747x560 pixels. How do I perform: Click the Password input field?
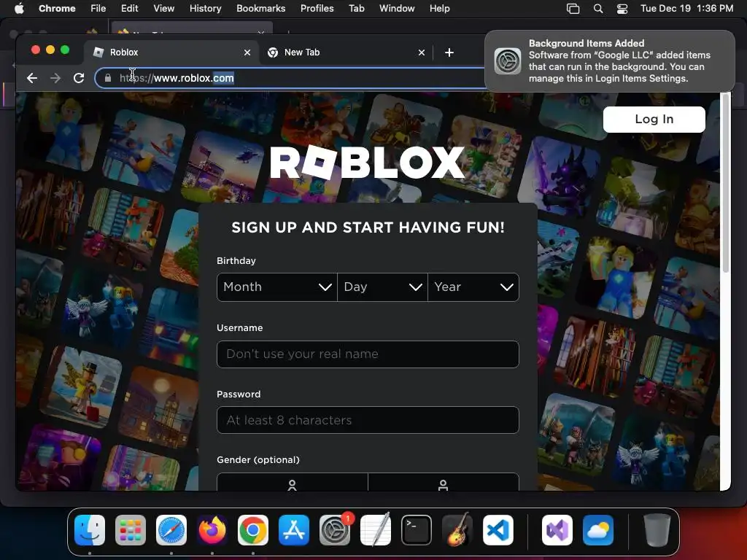pyautogui.click(x=368, y=420)
